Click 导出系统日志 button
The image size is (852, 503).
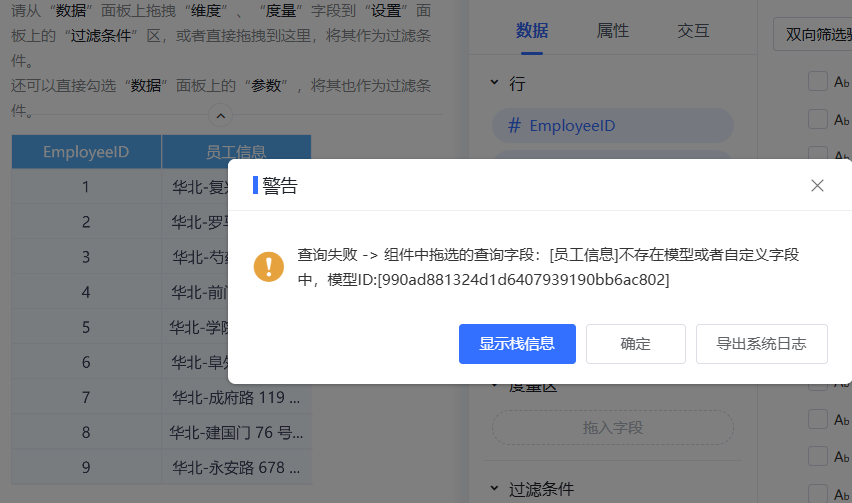coord(761,344)
